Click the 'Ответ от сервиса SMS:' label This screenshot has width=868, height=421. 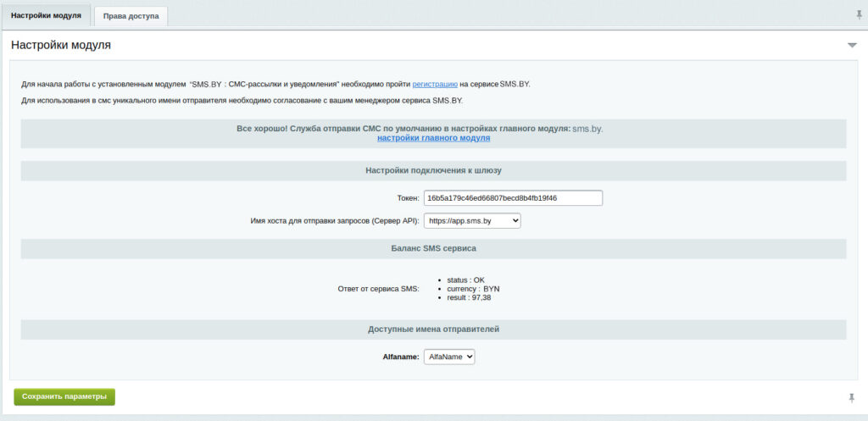(x=378, y=289)
